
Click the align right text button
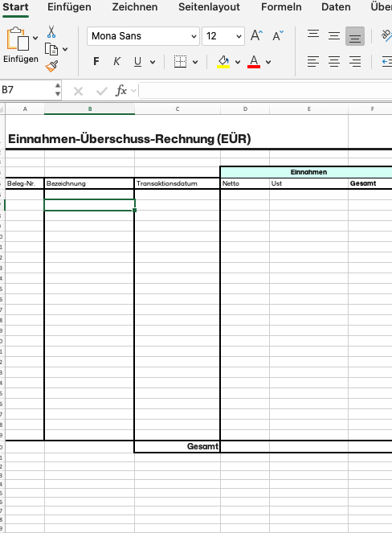pos(355,62)
